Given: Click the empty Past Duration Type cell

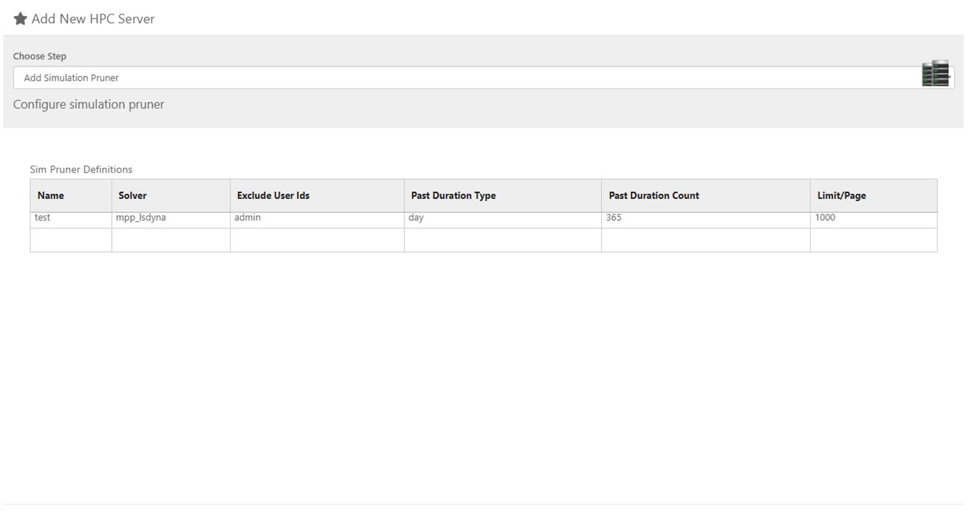Looking at the screenshot, I should (x=502, y=240).
